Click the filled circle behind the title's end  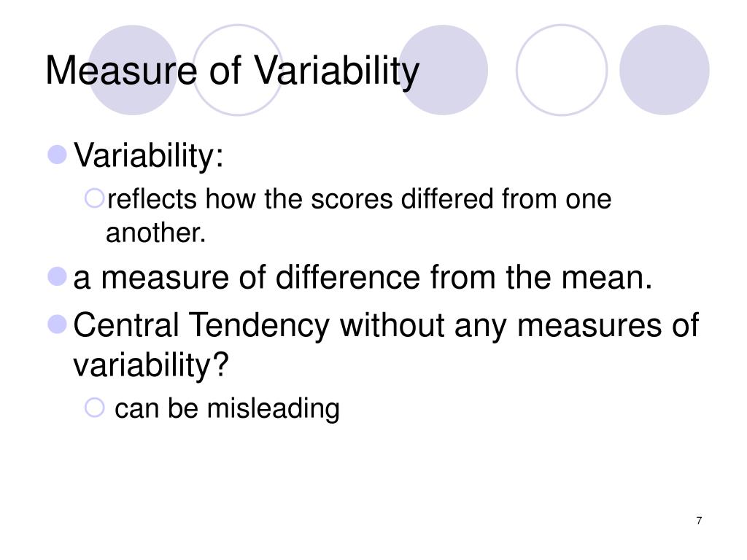[x=443, y=70]
